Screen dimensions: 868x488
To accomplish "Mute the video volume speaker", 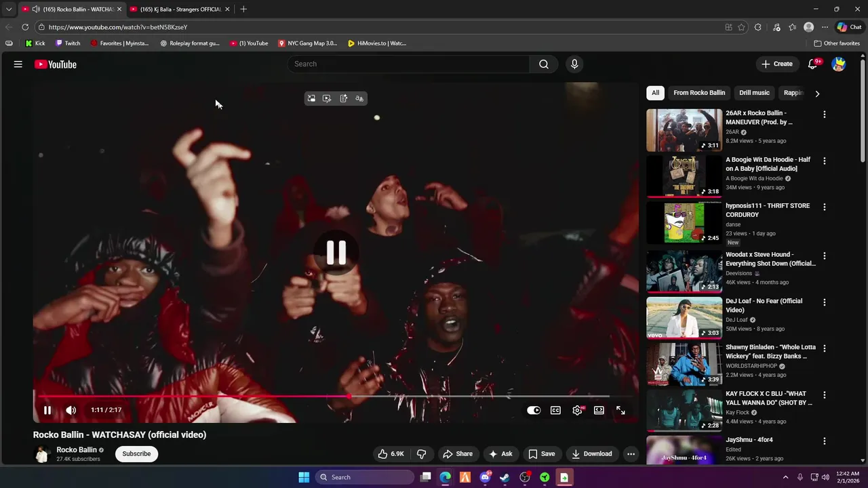I will pos(71,410).
